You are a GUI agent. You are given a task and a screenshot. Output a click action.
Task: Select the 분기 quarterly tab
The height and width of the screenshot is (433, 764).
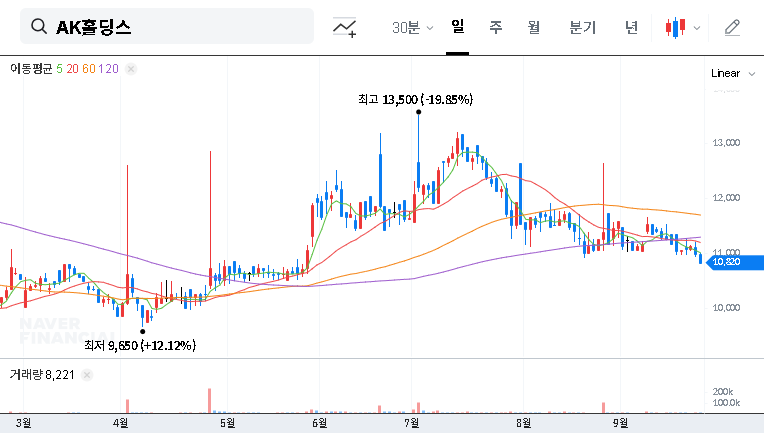pyautogui.click(x=582, y=27)
